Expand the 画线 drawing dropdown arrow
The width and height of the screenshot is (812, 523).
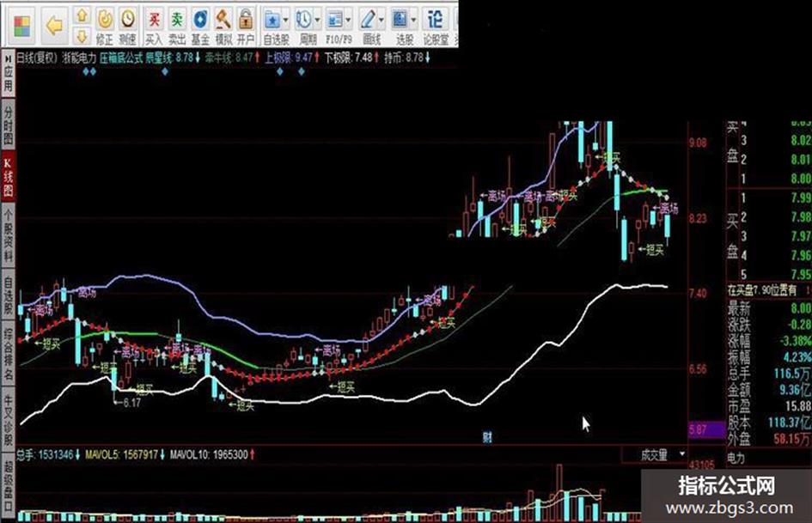click(382, 21)
